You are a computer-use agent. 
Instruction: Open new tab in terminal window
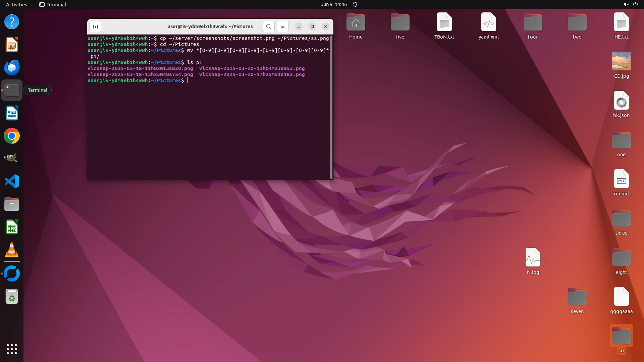click(x=95, y=26)
